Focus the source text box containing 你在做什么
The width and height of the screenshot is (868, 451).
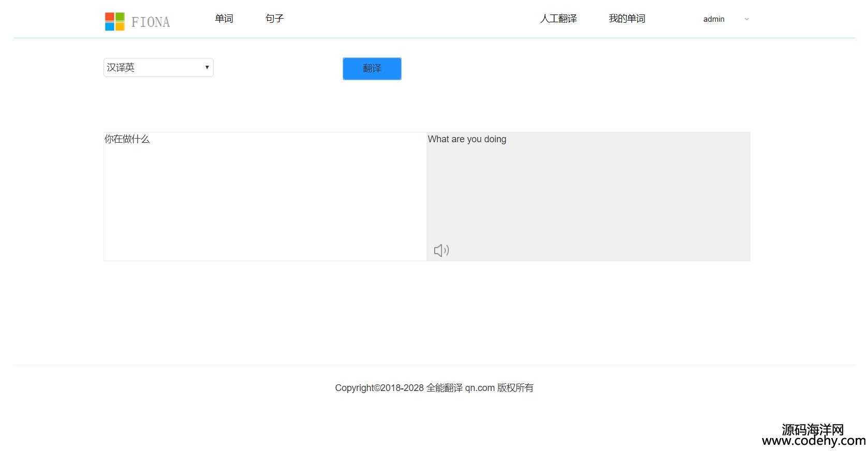pos(264,197)
